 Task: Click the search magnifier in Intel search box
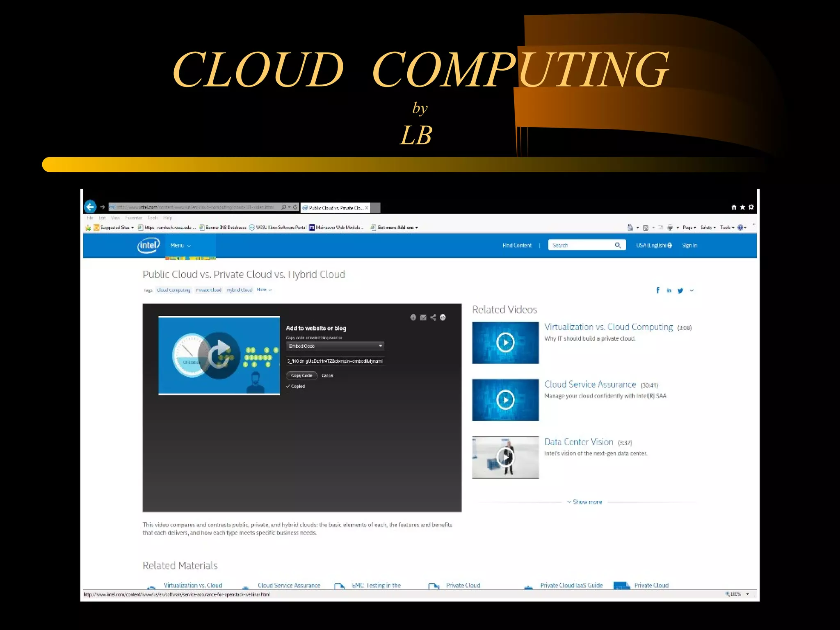tap(618, 245)
